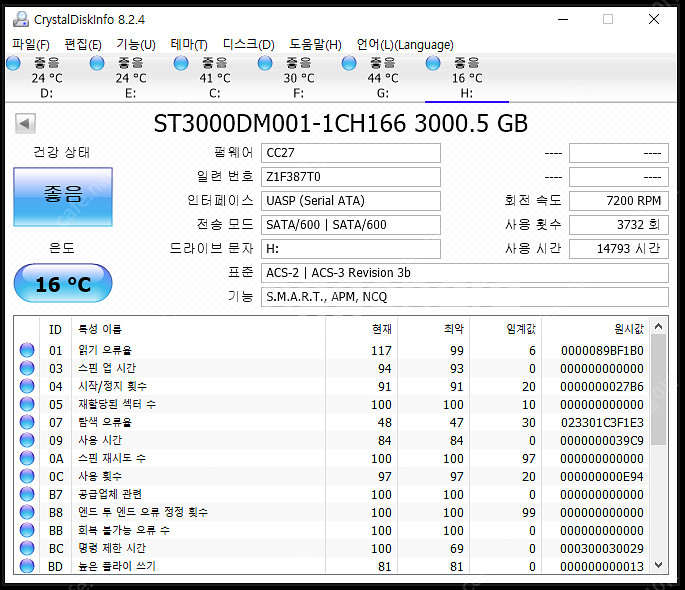Click the previous disk arrow button
This screenshot has width=685, height=590.
[x=25, y=124]
